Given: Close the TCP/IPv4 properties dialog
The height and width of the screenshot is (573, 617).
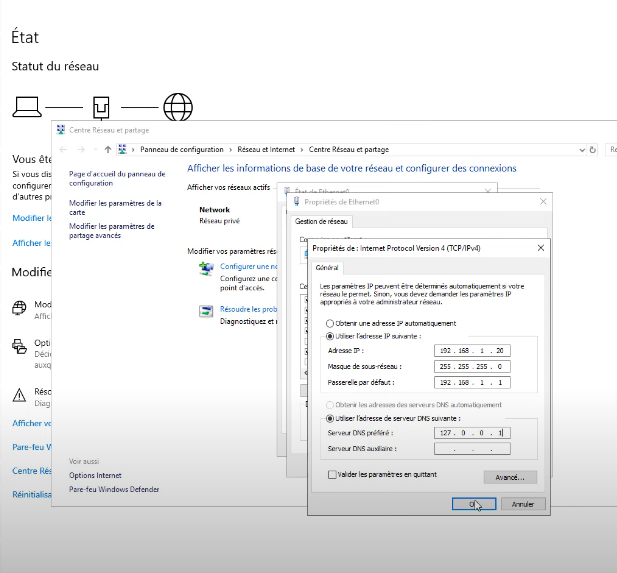Looking at the screenshot, I should 541,248.
